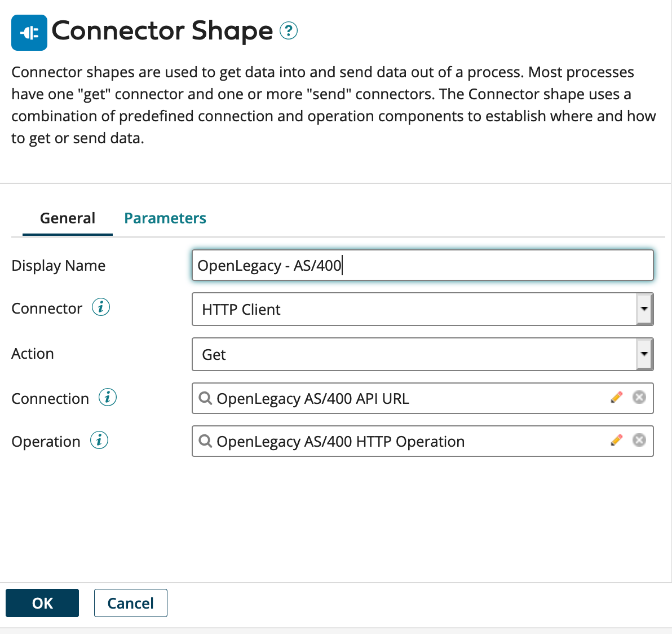Click the Connector Shape plug icon
Image resolution: width=672 pixels, height=634 pixels.
(x=29, y=32)
